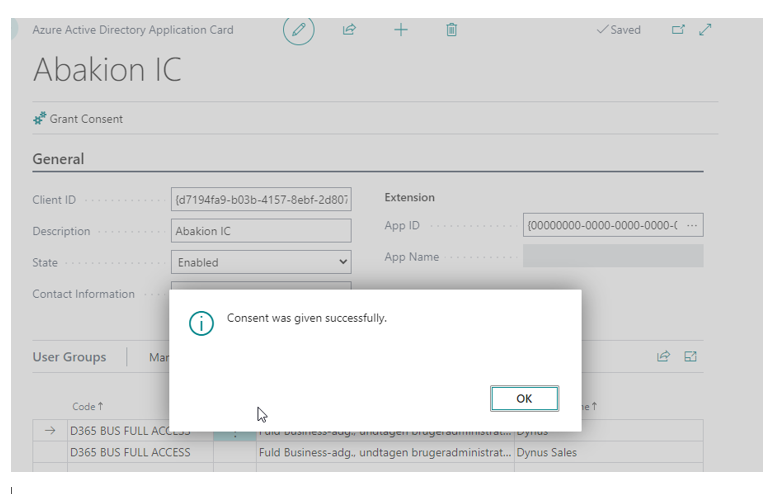Click the share icon in header
The image size is (782, 494).
349,30
